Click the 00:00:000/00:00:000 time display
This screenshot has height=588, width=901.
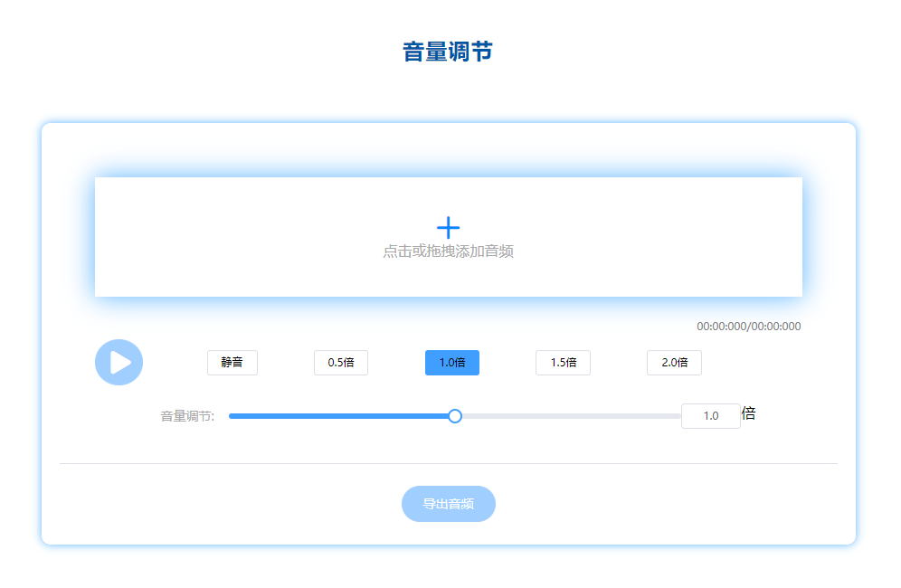pyautogui.click(x=746, y=327)
